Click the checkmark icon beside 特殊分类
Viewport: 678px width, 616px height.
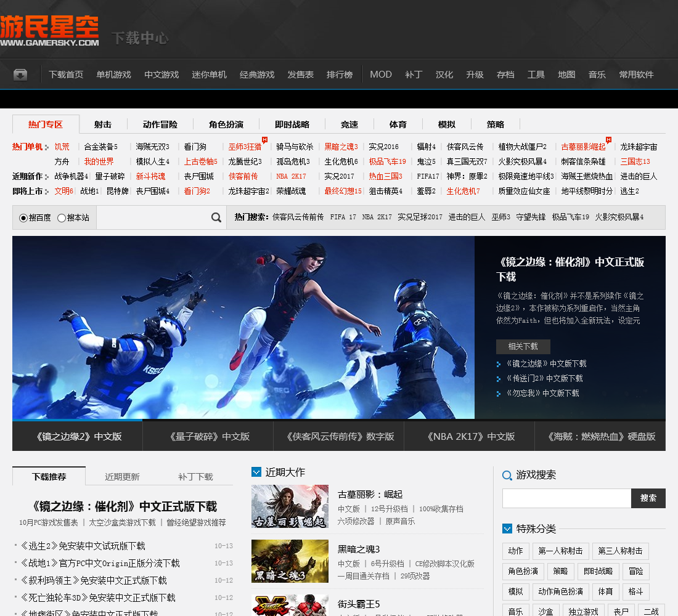pos(507,529)
